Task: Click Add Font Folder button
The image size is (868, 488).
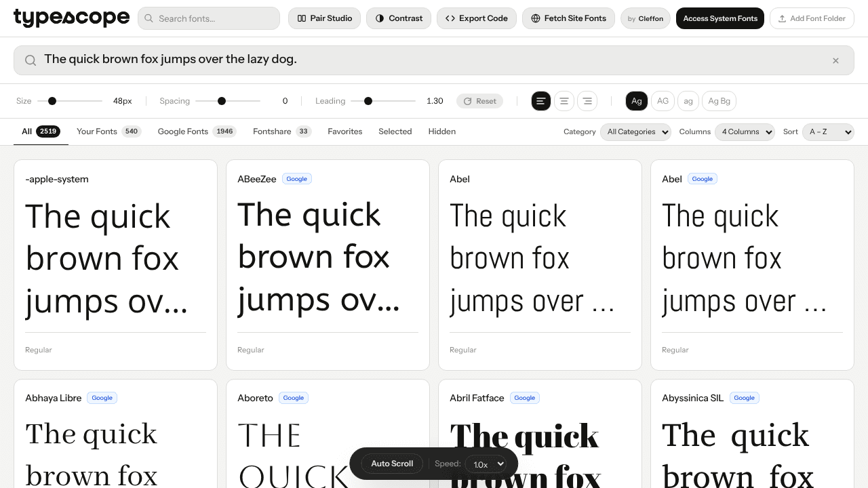Action: [x=812, y=18]
